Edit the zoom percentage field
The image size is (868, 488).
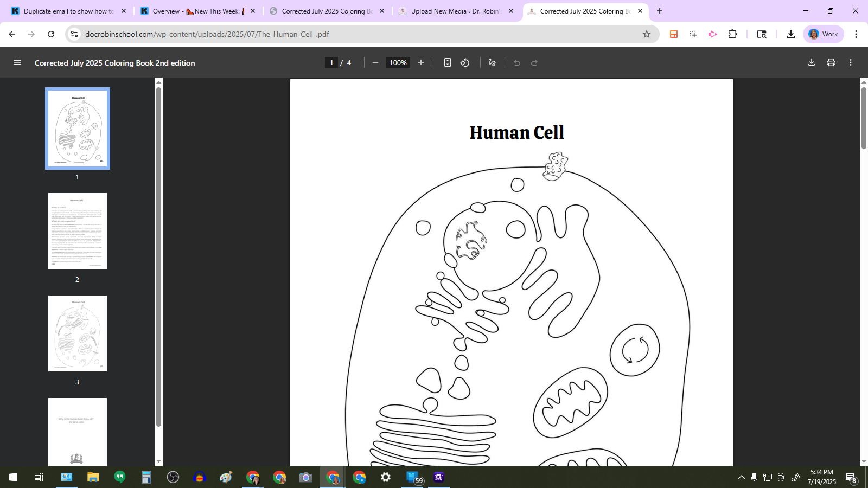point(398,63)
